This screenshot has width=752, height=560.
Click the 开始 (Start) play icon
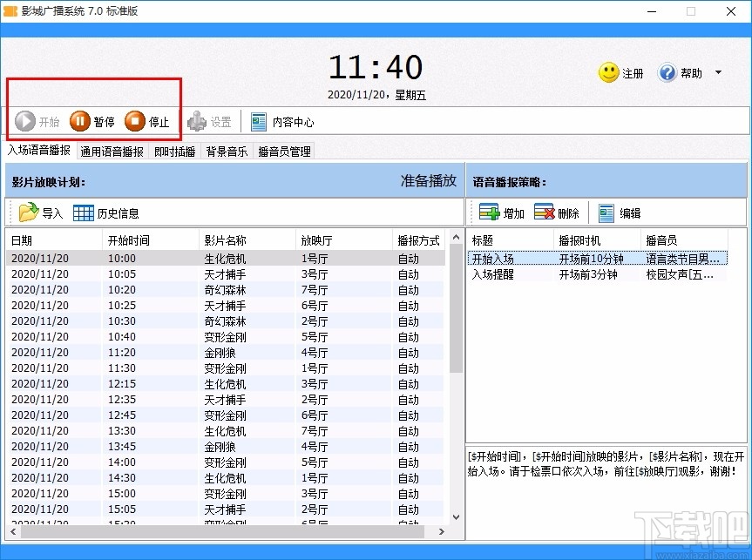(x=24, y=122)
